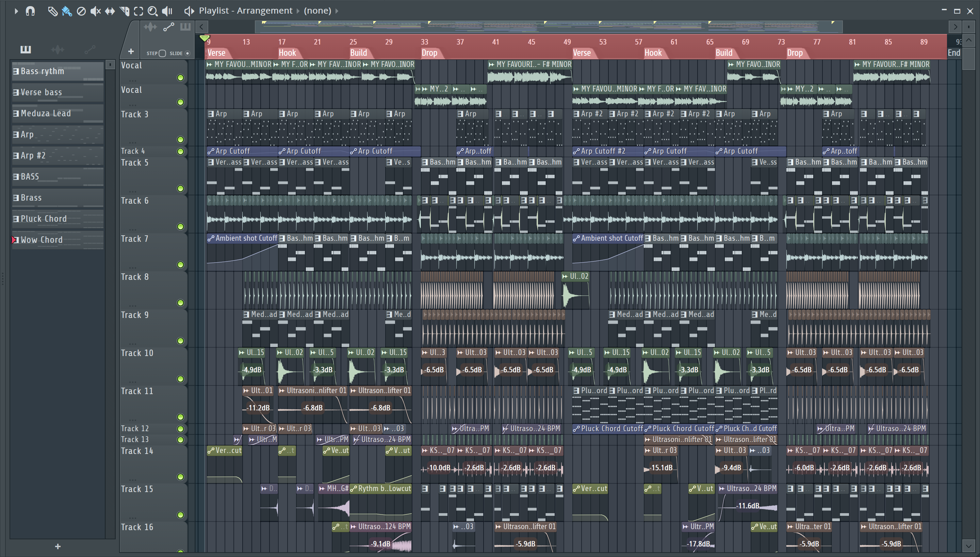
Task: Select the Bass rythm pattern
Action: click(x=58, y=71)
